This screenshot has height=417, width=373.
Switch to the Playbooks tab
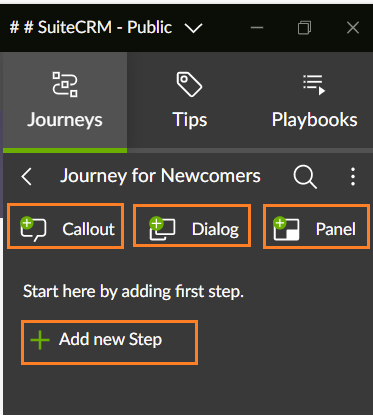[x=314, y=100]
